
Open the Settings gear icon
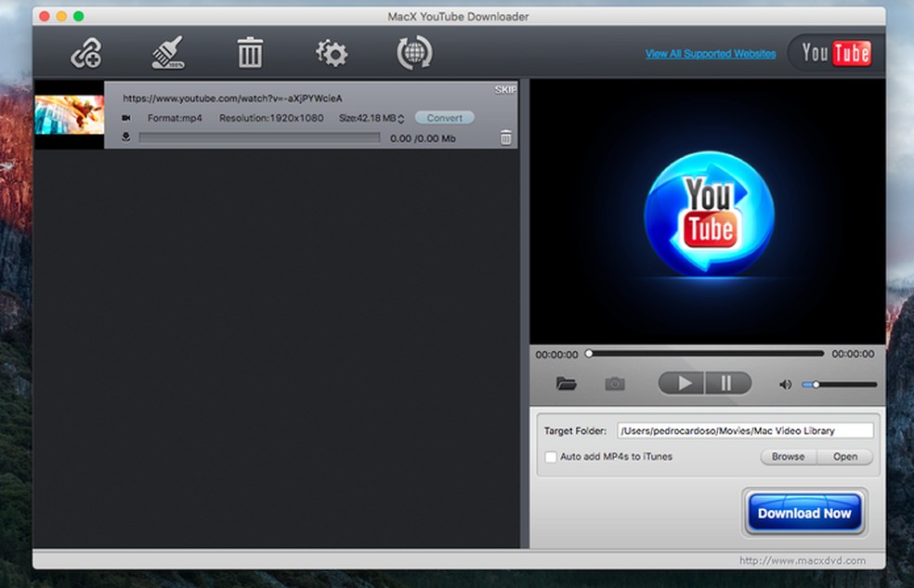tap(332, 53)
